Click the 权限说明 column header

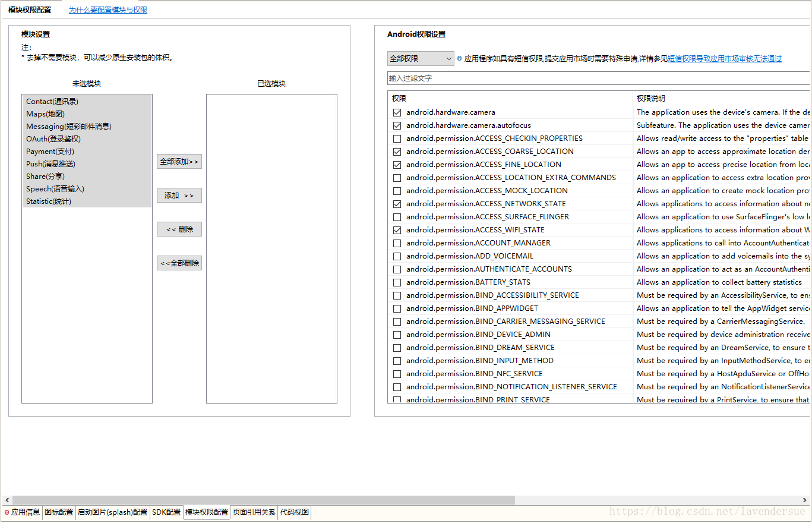[722, 99]
